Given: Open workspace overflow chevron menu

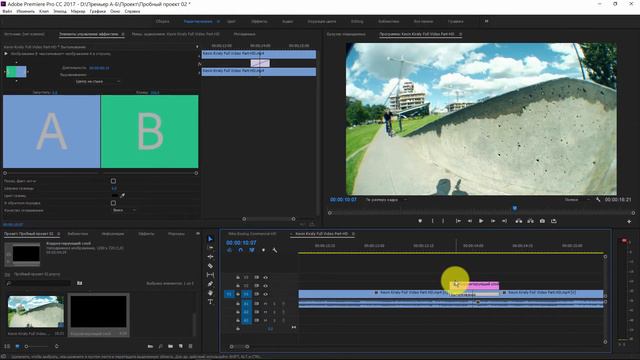Looking at the screenshot, I should pos(486,21).
